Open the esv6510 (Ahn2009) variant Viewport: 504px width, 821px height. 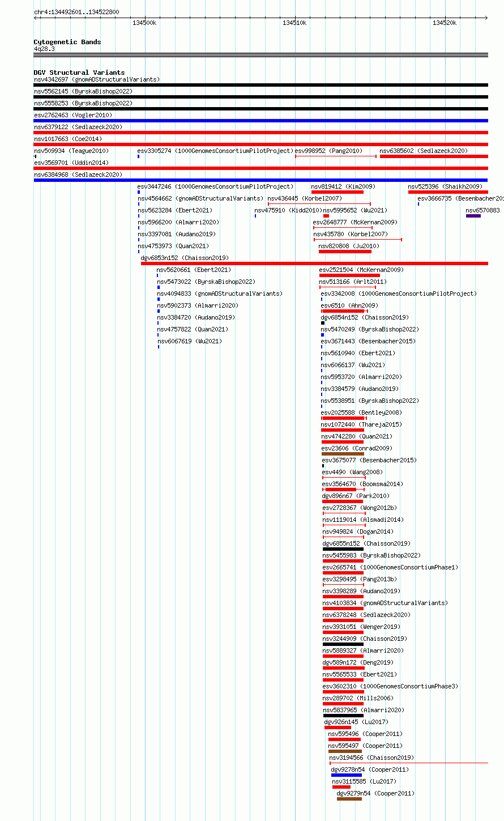(349, 306)
